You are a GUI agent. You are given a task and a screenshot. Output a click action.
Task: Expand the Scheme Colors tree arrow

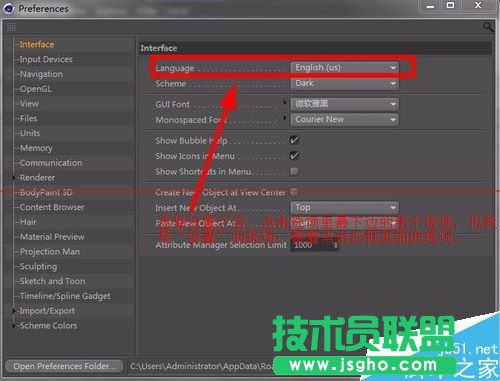14,326
